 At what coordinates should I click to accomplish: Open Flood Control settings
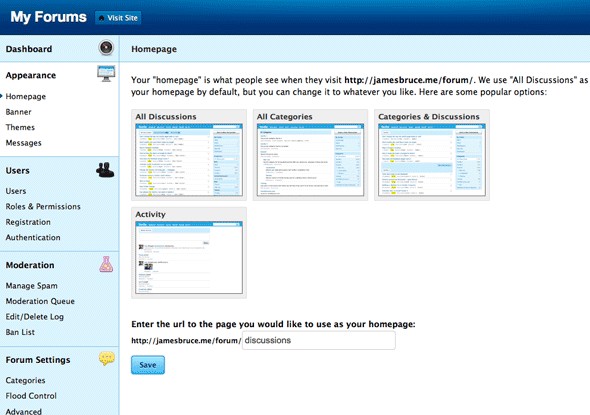tap(31, 395)
